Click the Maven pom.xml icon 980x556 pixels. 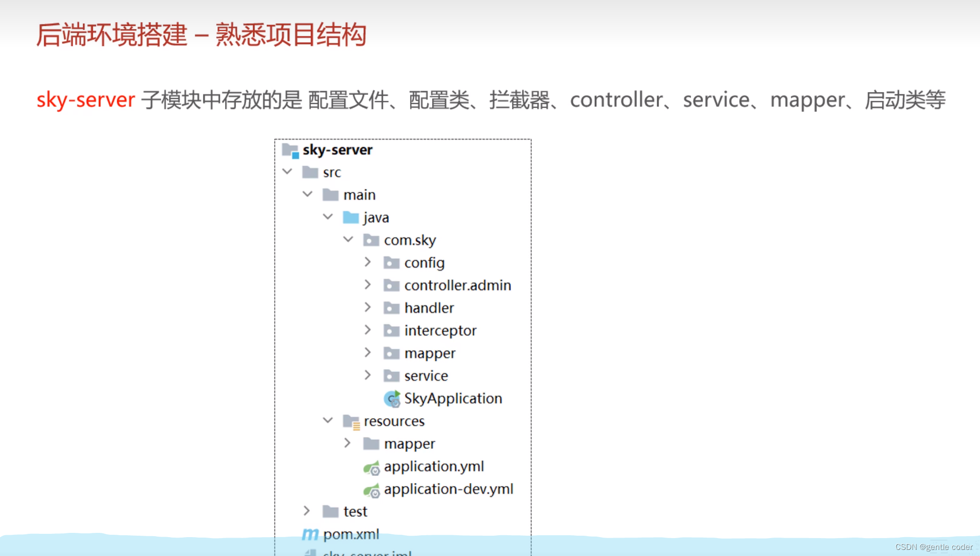[310, 534]
